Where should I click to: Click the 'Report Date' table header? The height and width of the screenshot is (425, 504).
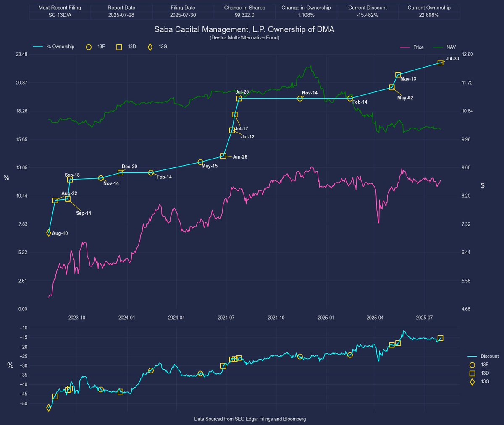click(x=121, y=8)
